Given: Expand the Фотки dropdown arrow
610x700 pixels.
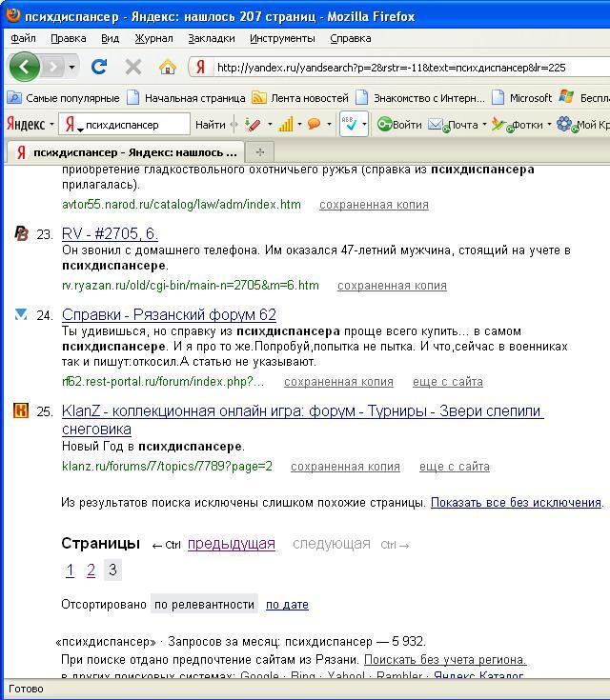Looking at the screenshot, I should tap(549, 124).
